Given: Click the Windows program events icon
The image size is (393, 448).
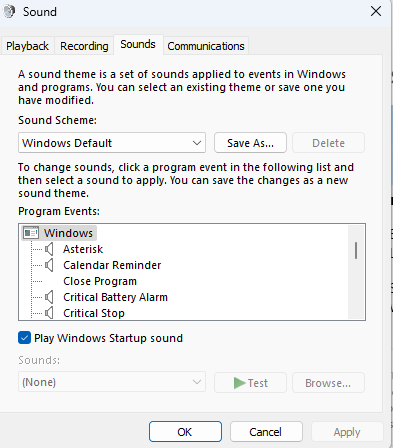Looking at the screenshot, I should point(31,233).
